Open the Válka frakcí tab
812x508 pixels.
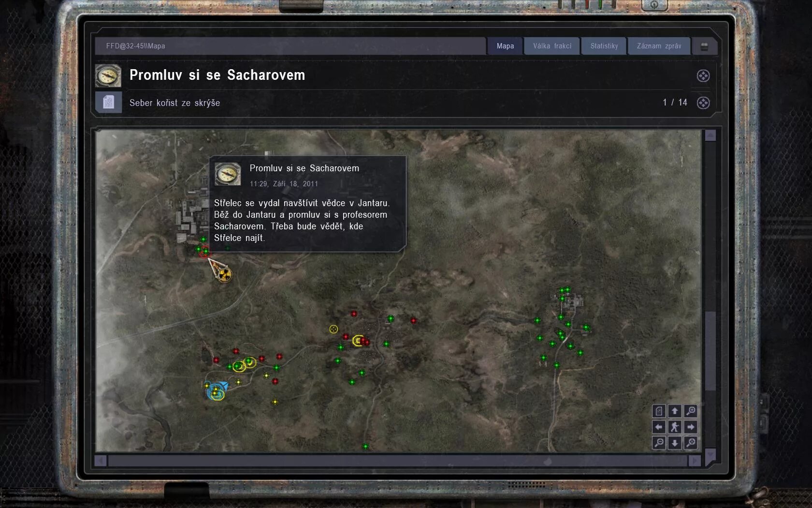(x=552, y=46)
